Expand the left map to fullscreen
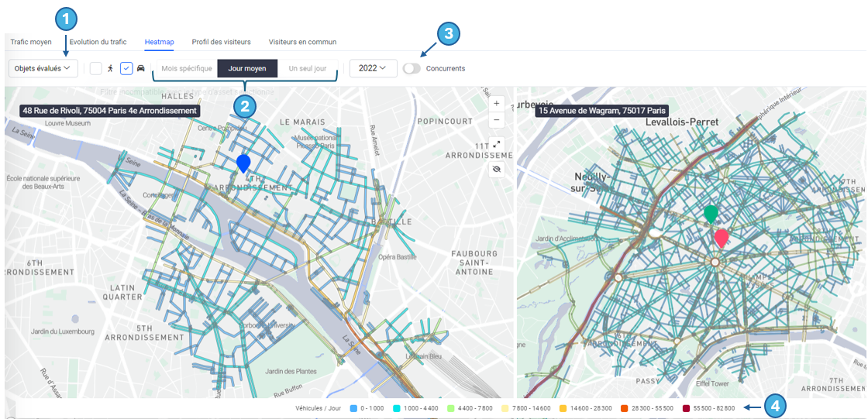Screen dimensions: 868x419 pos(497,144)
